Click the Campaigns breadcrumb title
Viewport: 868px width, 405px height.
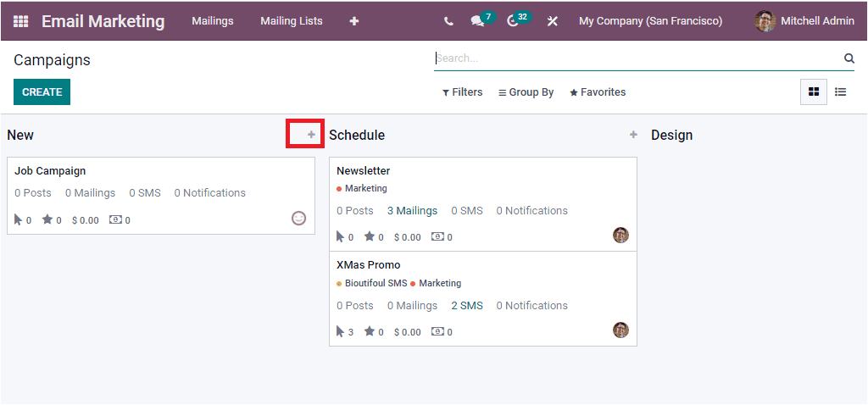pyautogui.click(x=52, y=60)
